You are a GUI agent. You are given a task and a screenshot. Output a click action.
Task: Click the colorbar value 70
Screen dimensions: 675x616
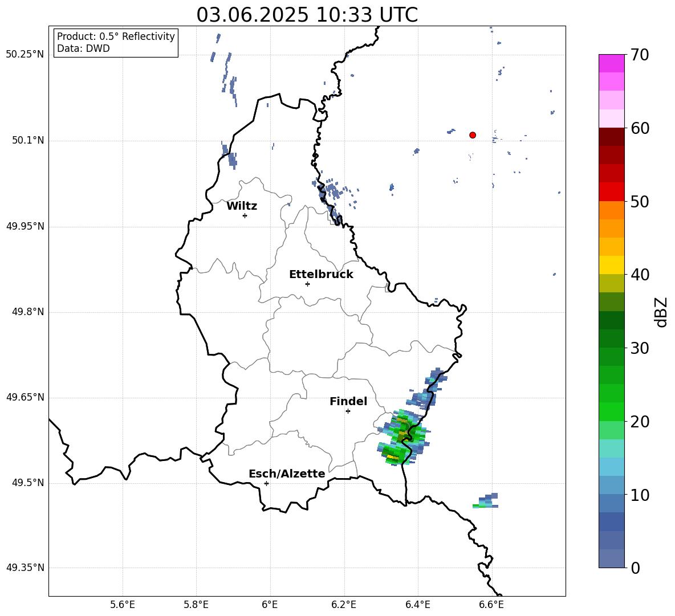point(640,55)
